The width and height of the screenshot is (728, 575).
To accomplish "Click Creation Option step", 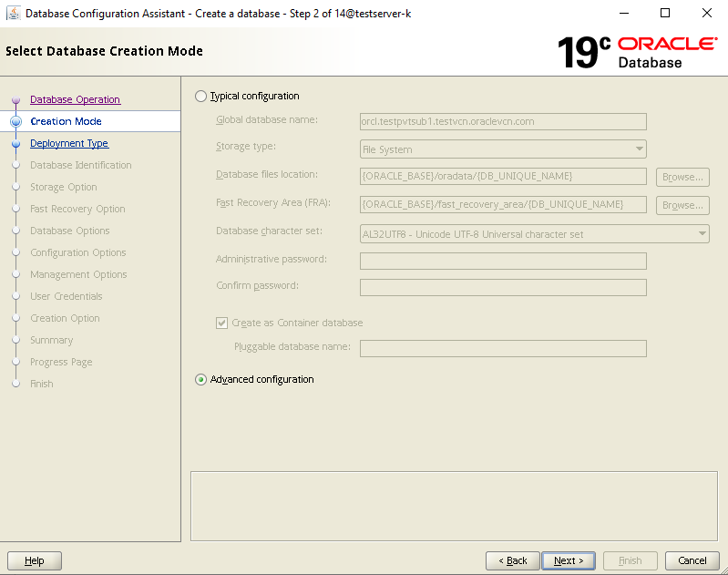I will click(65, 318).
